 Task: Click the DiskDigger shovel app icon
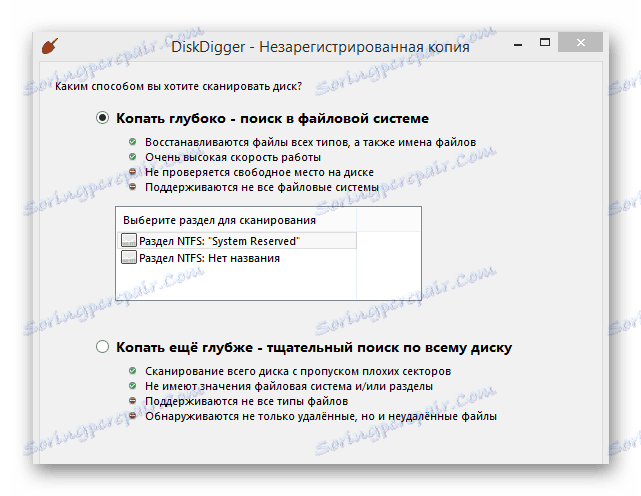point(50,46)
